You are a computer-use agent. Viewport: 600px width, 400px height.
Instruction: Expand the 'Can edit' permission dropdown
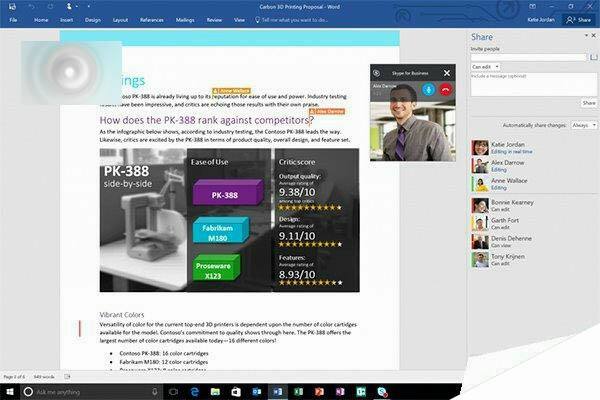click(485, 67)
